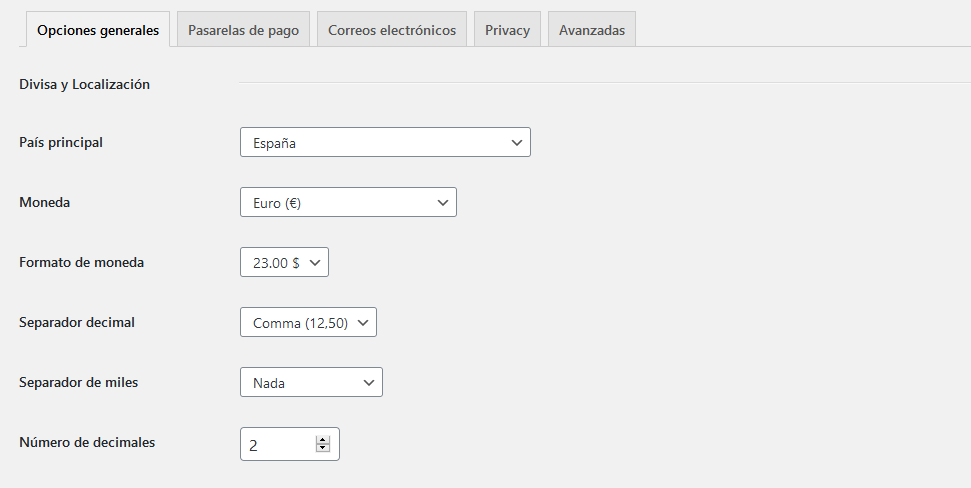This screenshot has width=971, height=488.
Task: Decrease Número de decimales with the down arrow
Action: (322, 448)
